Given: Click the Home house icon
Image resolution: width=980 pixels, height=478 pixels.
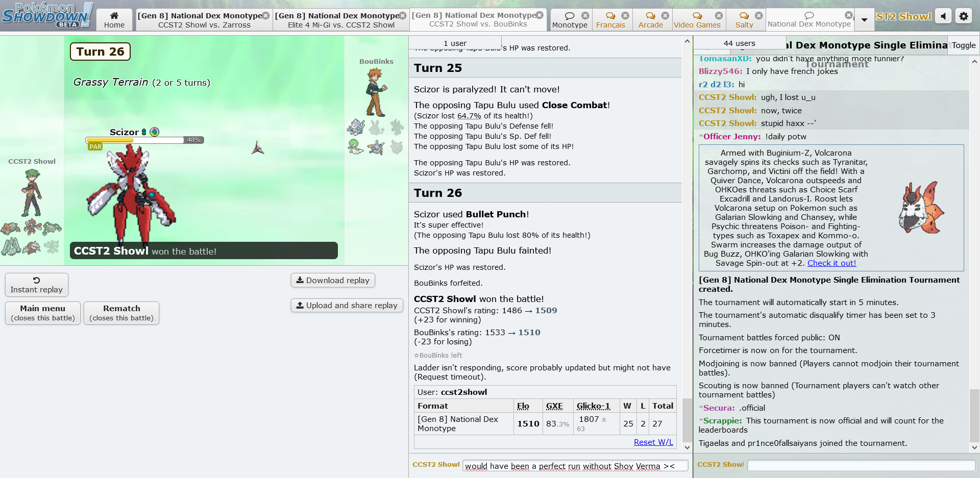Looking at the screenshot, I should point(114,16).
